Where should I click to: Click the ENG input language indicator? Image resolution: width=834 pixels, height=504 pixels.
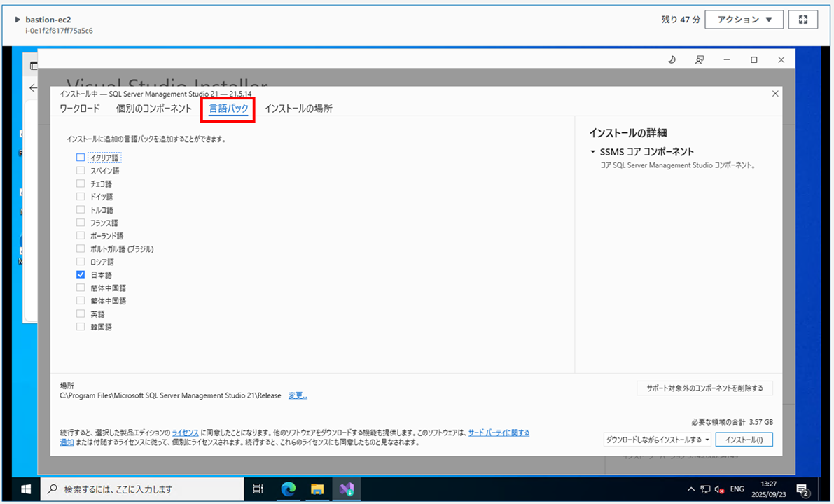coord(737,489)
